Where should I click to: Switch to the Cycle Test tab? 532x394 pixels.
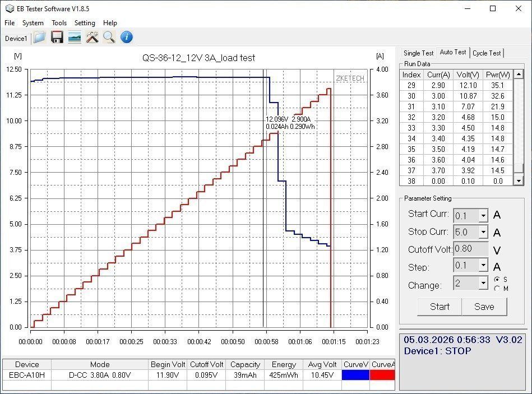pos(487,53)
